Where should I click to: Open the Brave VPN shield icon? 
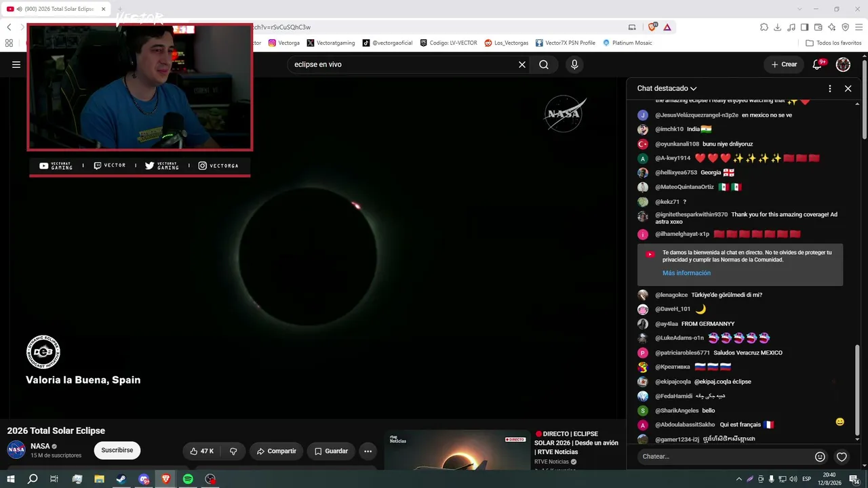pyautogui.click(x=846, y=27)
